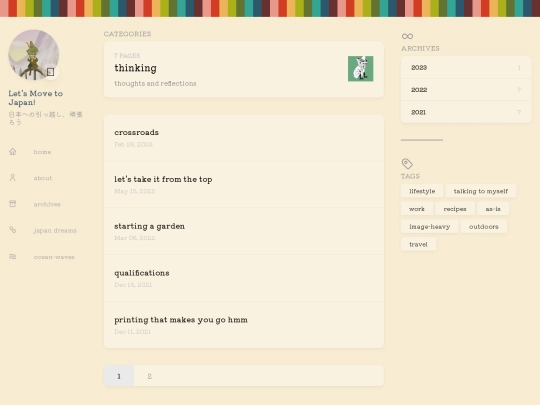540x405 pixels.
Task: Click the CATEGORIES heading
Action: (127, 34)
